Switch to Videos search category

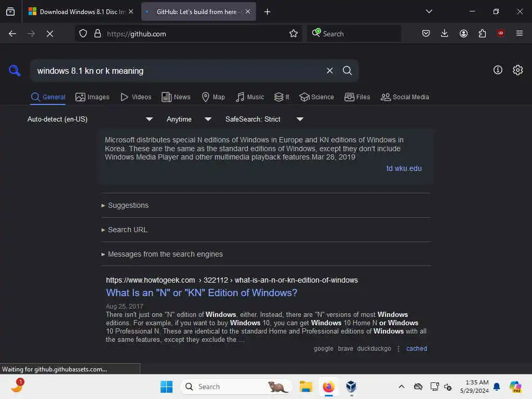(x=136, y=97)
